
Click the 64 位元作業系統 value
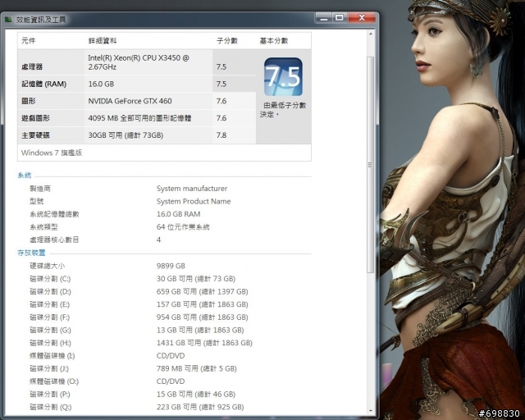pos(183,227)
